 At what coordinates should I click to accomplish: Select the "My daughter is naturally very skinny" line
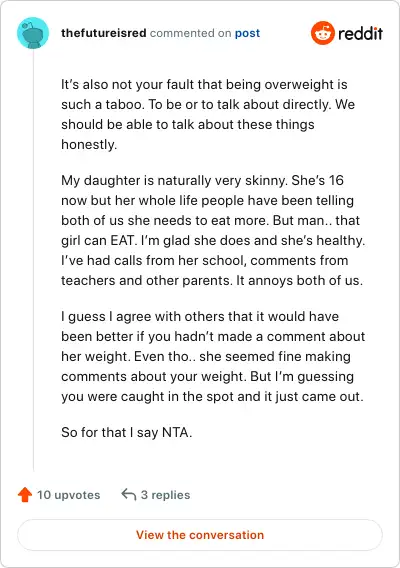pos(202,180)
